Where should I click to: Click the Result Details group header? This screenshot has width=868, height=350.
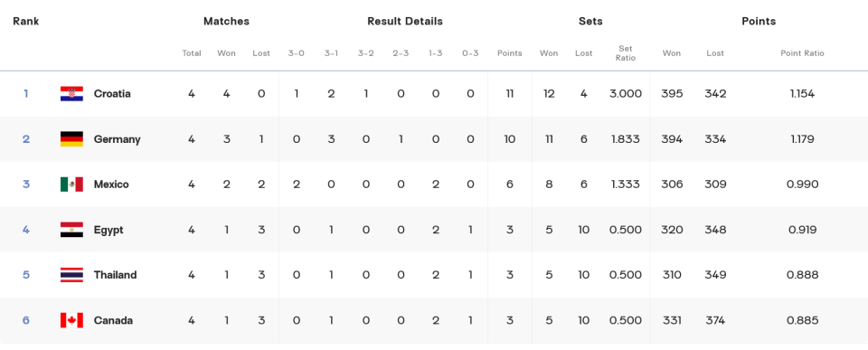coord(405,21)
